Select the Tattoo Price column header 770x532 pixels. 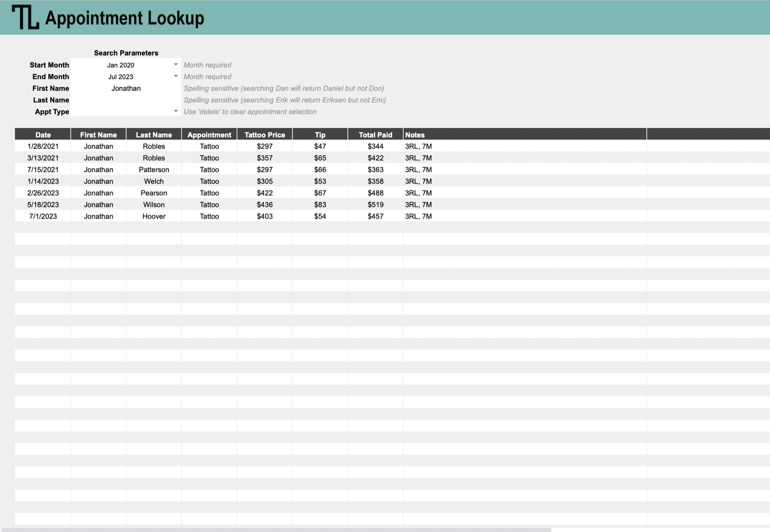(x=265, y=135)
